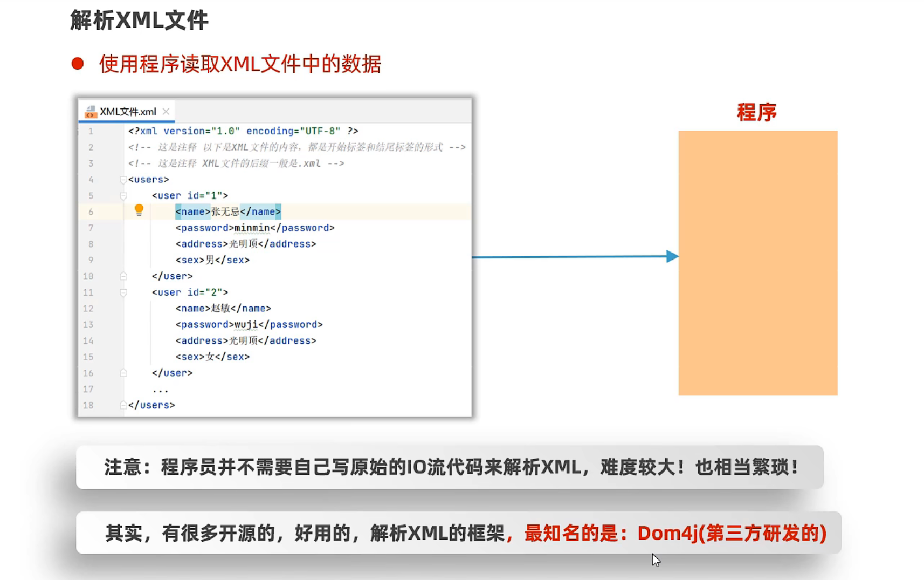Click the highlighted <name>张无忌</name> line
The width and height of the screenshot is (924, 580).
click(228, 211)
